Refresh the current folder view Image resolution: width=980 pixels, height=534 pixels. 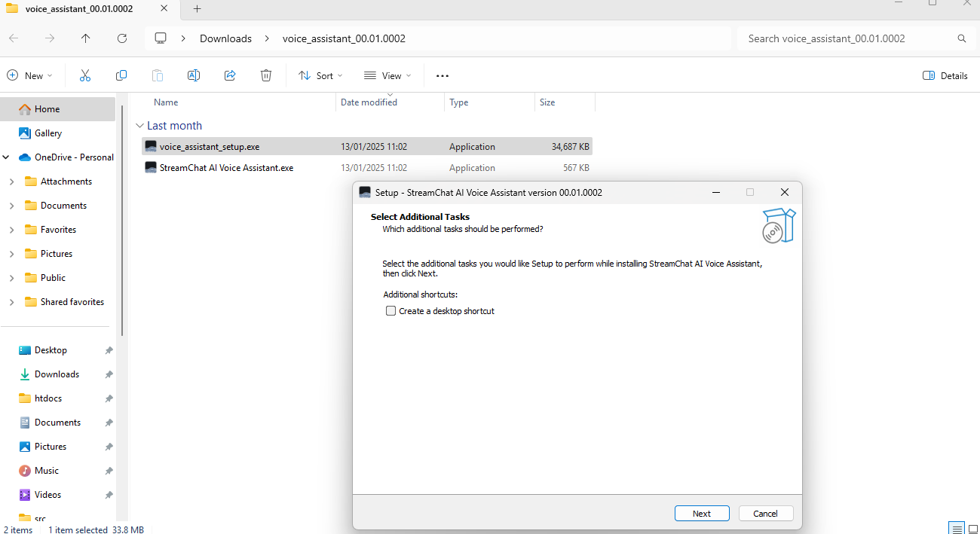pyautogui.click(x=122, y=38)
